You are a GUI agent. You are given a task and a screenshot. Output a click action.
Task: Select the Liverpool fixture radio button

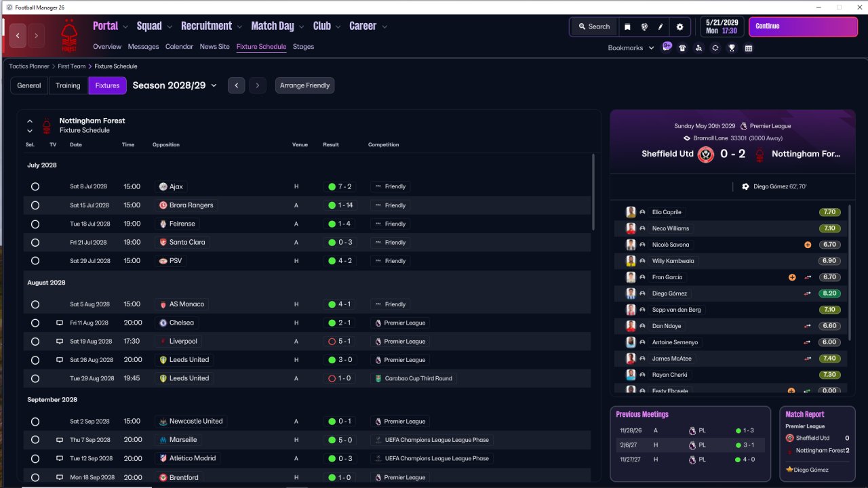click(35, 342)
